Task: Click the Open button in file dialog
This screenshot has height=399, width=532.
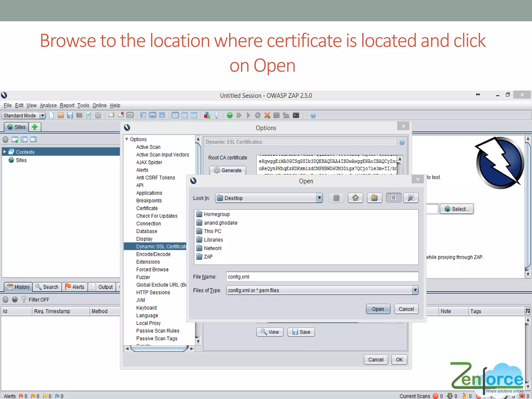Action: click(x=378, y=309)
